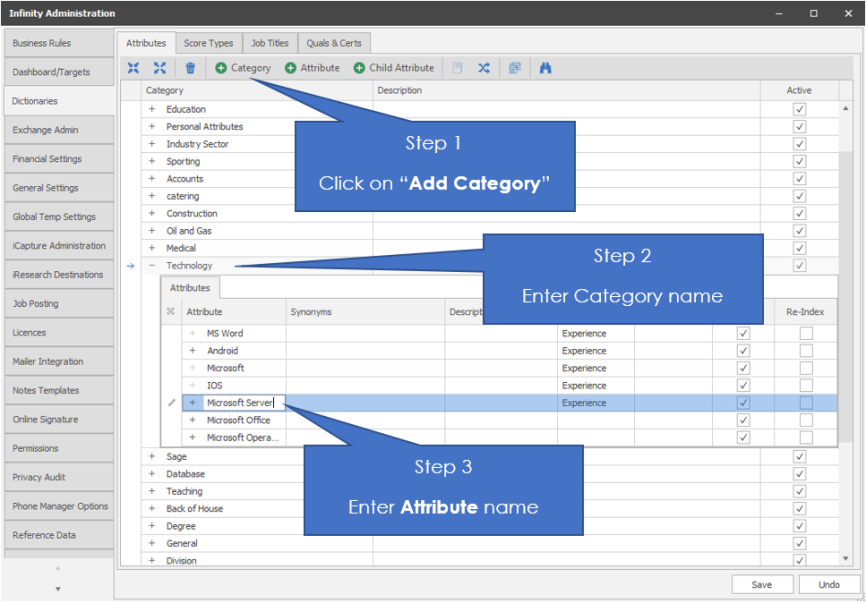Click the collapse all rows icon
866x603 pixels.
point(133,68)
